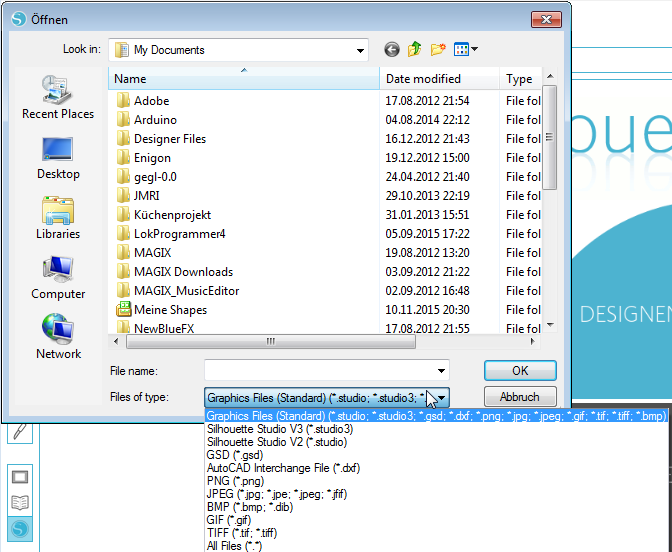The width and height of the screenshot is (672, 552).
Task: Expand the File name dropdown arrow
Action: (x=441, y=371)
